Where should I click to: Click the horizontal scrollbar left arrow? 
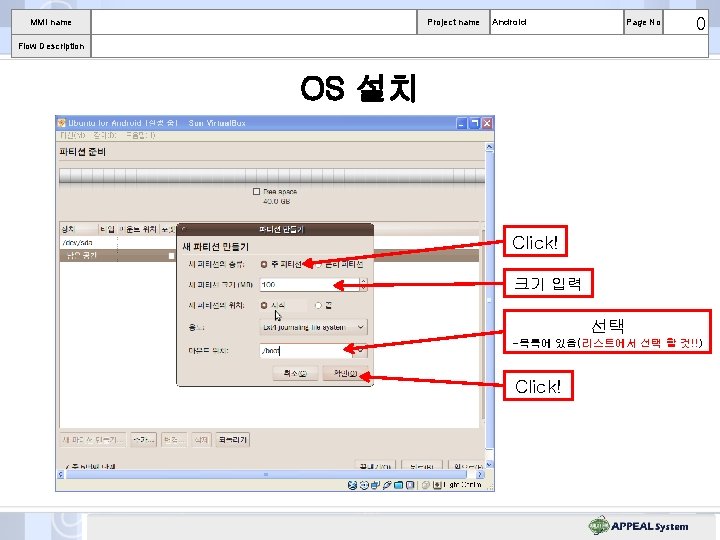tap(61, 475)
